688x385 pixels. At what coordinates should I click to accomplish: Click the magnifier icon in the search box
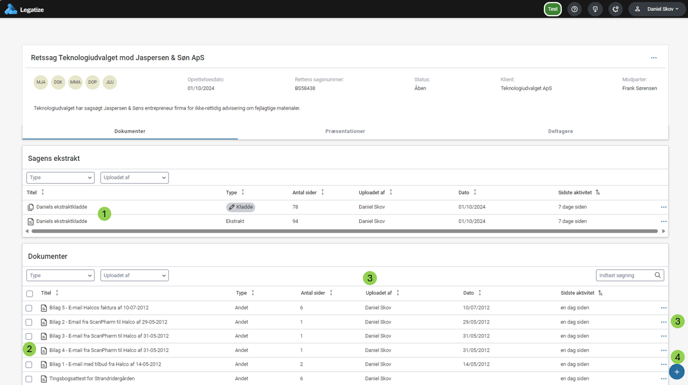point(657,275)
